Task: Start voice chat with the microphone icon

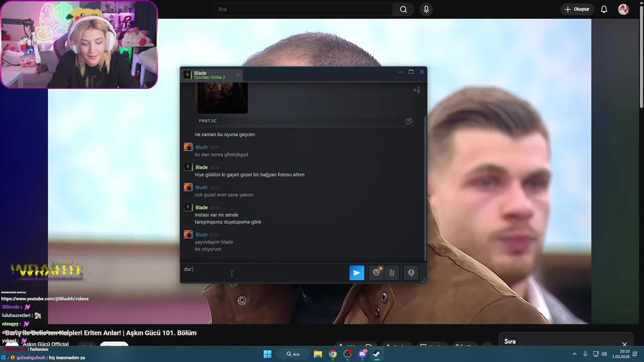Action: (411, 273)
